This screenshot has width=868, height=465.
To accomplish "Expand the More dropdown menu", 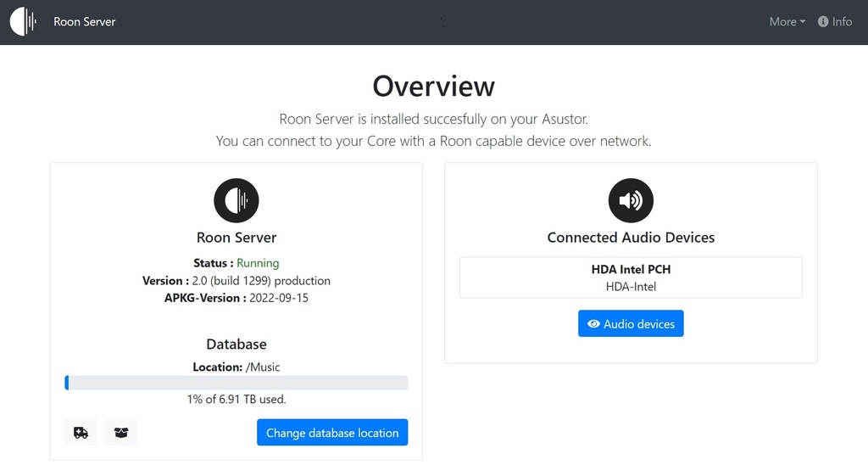I will [787, 21].
